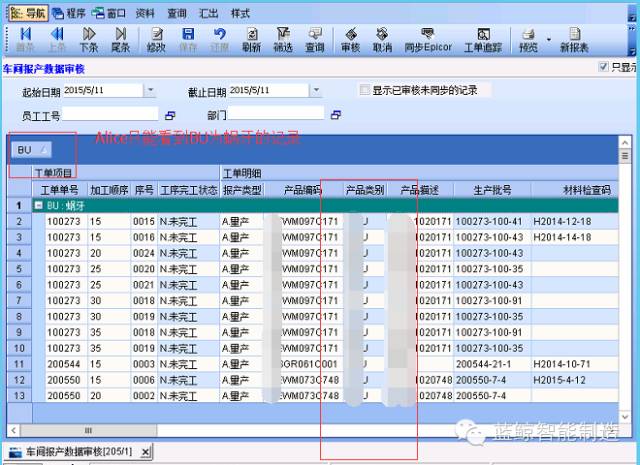This screenshot has height=465, width=640.
Task: Sort by 生产批号 column header
Action: point(492,190)
